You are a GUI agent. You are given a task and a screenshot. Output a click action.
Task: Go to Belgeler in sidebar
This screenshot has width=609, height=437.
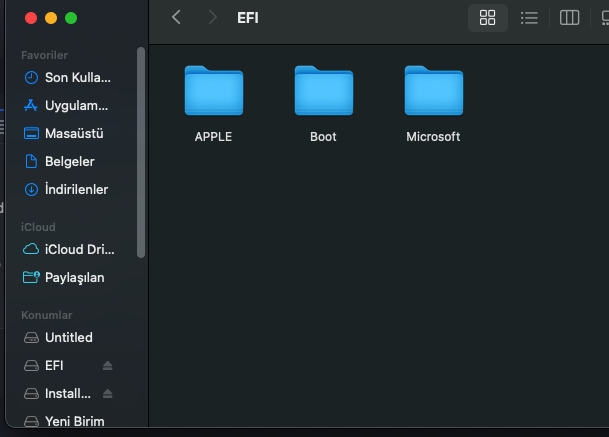(x=67, y=161)
